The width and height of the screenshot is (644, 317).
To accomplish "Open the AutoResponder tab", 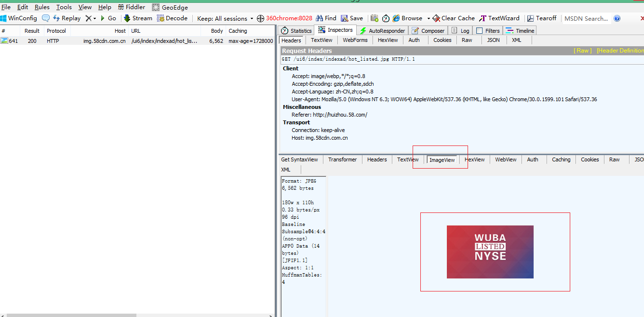I will pos(382,30).
